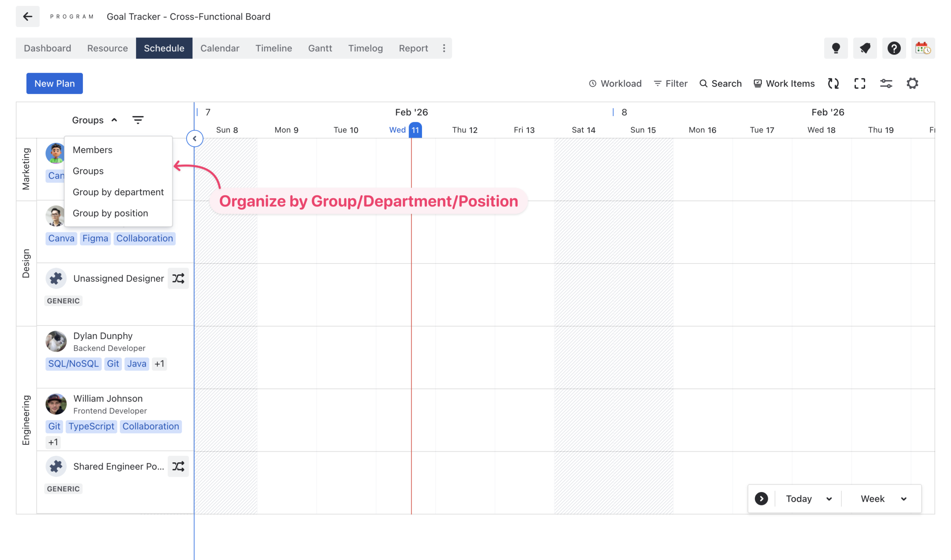Image resolution: width=951 pixels, height=560 pixels.
Task: Click the Wed 11 date marker
Action: 415,130
